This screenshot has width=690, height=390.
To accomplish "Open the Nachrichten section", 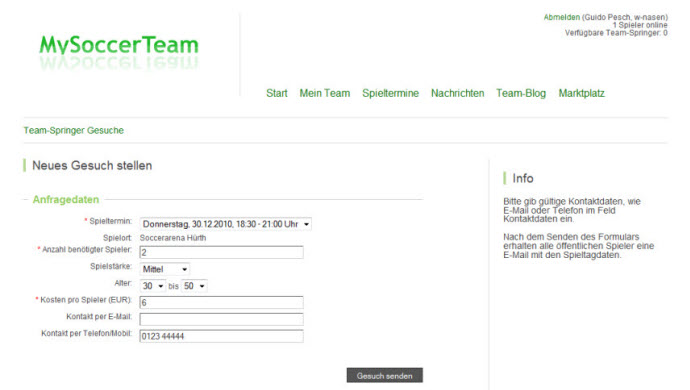I will [457, 93].
